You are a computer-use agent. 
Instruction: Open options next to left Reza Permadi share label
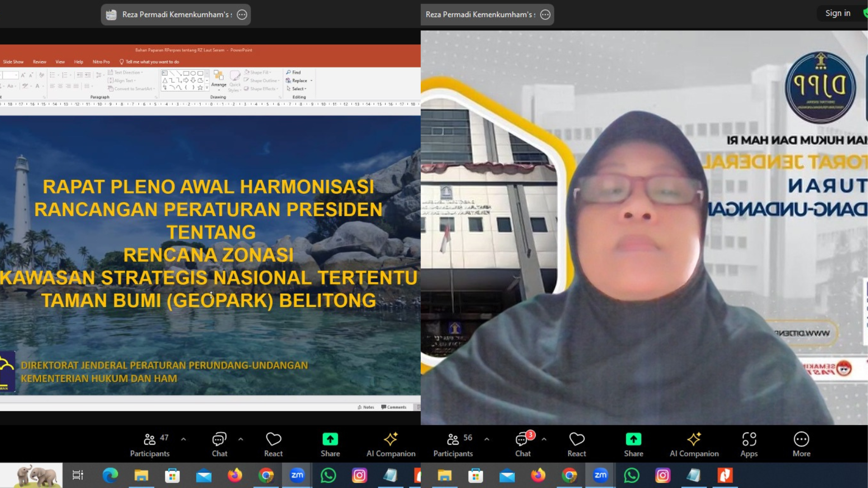coord(242,14)
